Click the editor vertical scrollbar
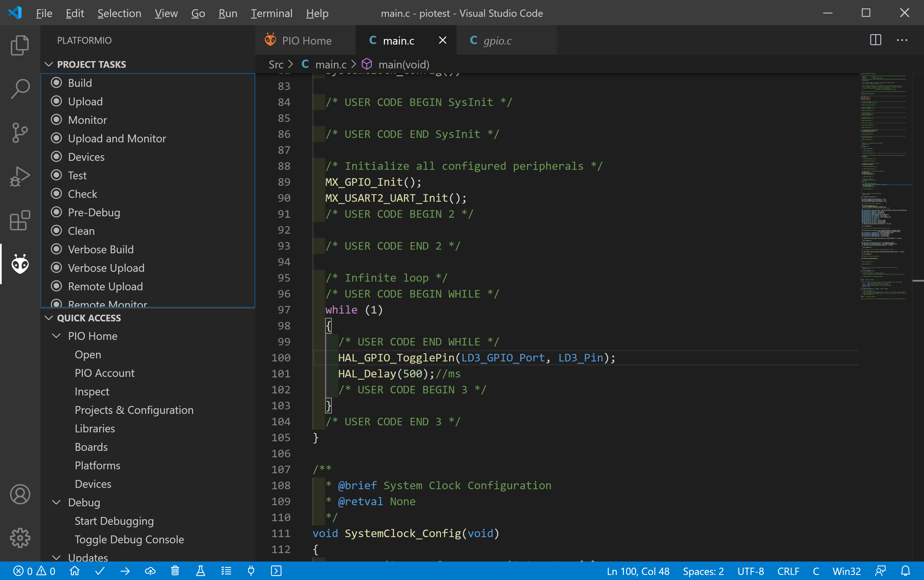 point(918,317)
